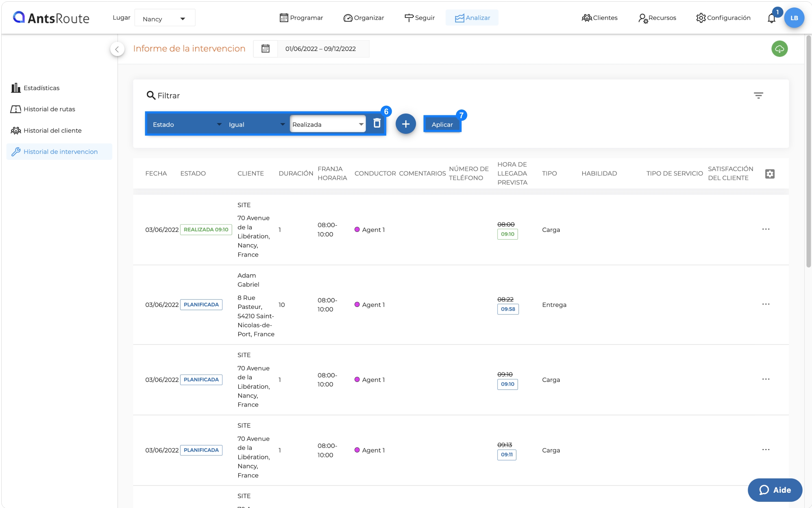Go to Clientes section
This screenshot has width=812, height=508.
tap(599, 18)
